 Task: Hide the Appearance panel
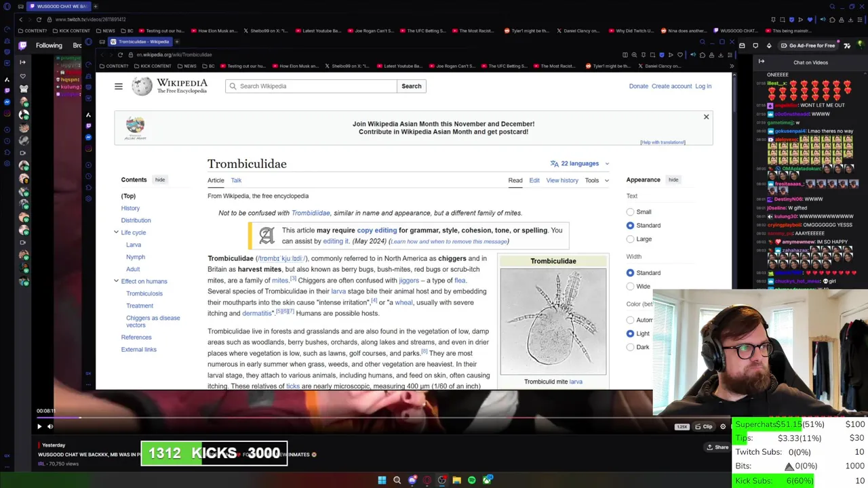tap(673, 180)
